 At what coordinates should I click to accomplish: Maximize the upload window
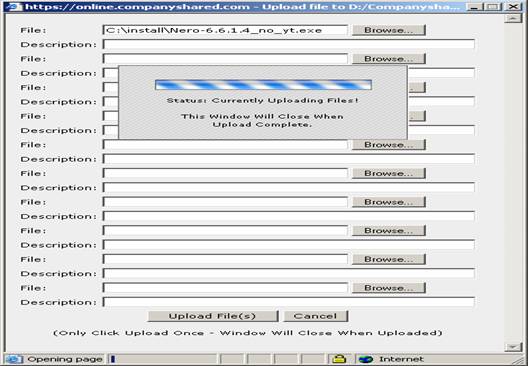pyautogui.click(x=493, y=6)
